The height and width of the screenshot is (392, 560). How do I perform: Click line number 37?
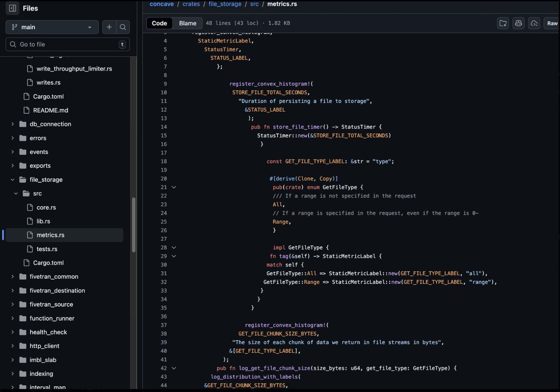point(163,325)
